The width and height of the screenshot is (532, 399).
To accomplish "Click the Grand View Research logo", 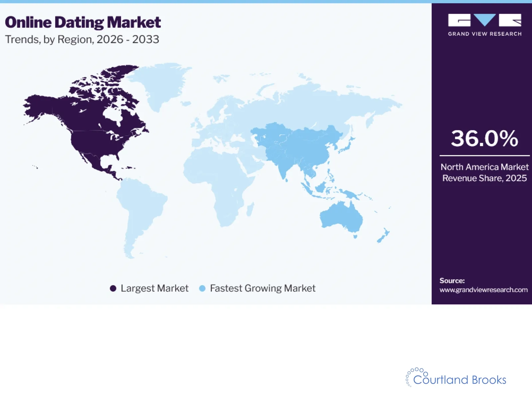I will click(x=484, y=25).
